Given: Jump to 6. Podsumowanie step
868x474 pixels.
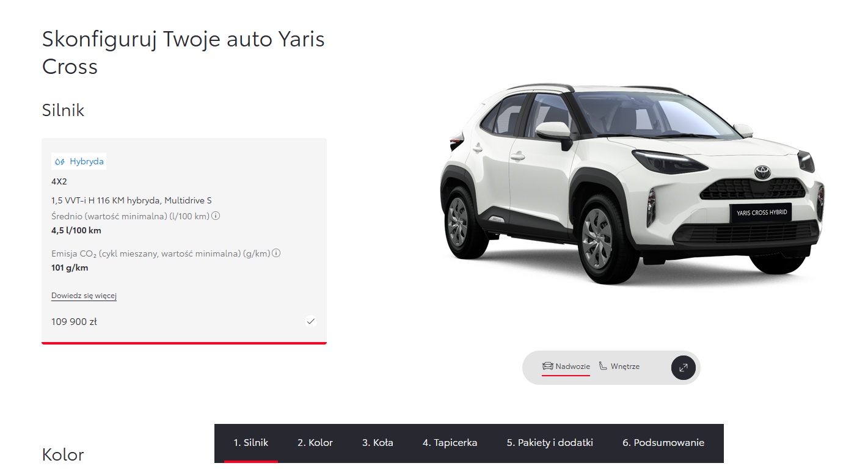Looking at the screenshot, I should click(x=663, y=443).
